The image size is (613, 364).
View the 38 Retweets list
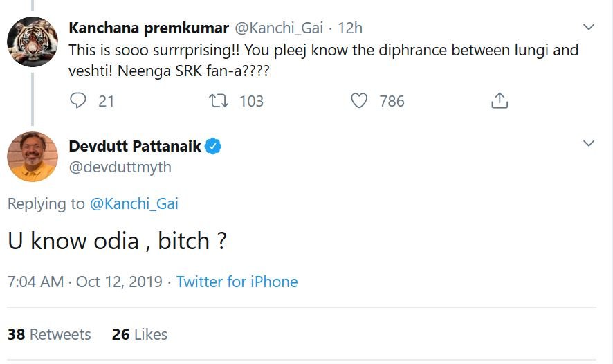click(49, 334)
